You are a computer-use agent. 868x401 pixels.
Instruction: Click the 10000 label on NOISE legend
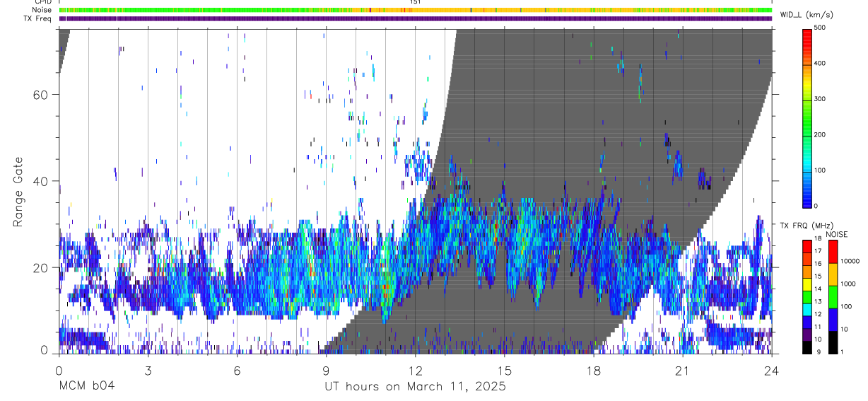click(x=850, y=261)
